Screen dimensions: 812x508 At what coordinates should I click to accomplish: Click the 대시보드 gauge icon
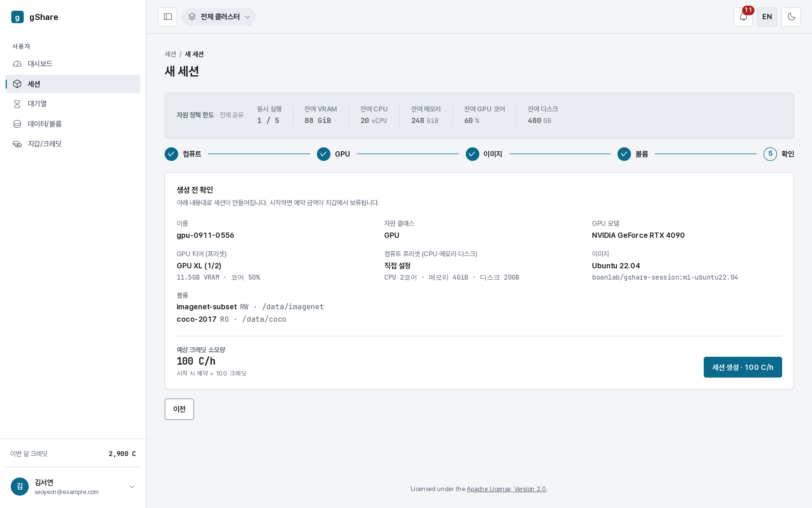[x=17, y=64]
